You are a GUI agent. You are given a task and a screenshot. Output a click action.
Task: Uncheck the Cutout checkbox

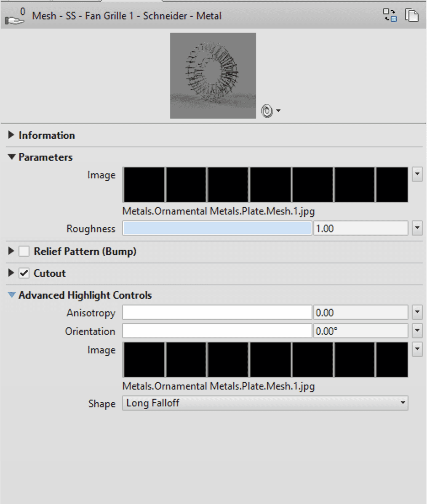[x=23, y=273]
